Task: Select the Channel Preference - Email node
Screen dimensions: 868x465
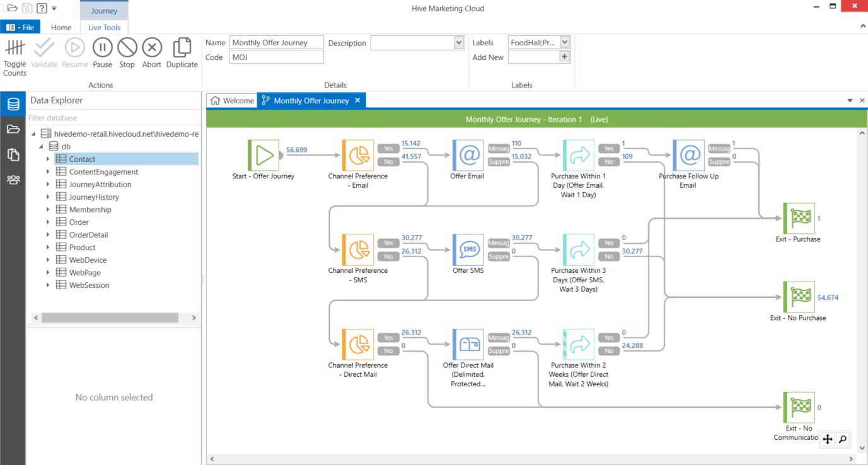Action: coord(358,155)
